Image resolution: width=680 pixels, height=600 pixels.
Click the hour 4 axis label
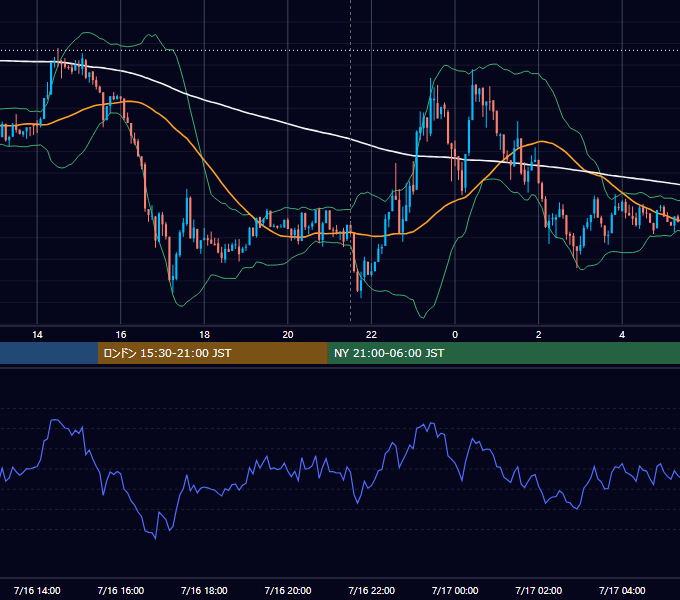[622, 335]
